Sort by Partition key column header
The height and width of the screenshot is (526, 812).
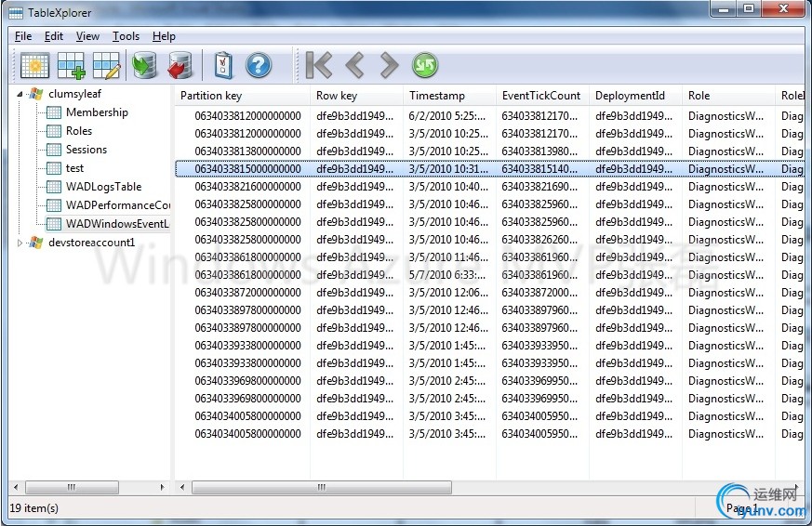[x=243, y=96]
